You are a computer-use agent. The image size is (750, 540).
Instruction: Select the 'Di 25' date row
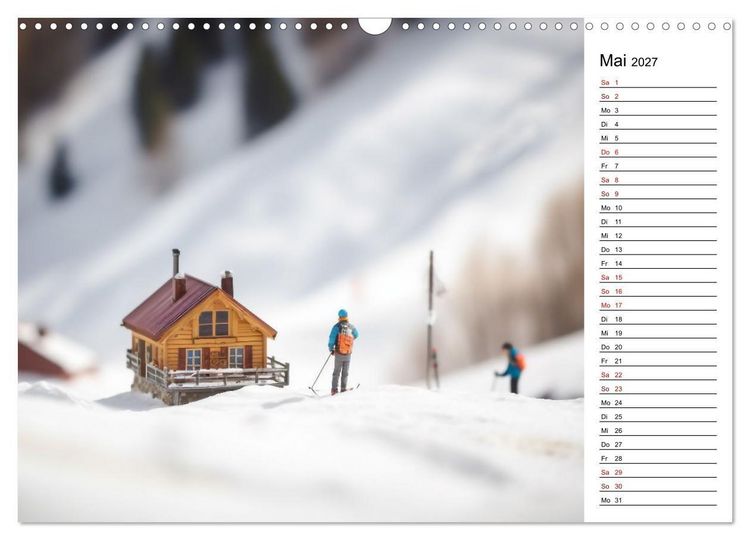tap(658, 416)
